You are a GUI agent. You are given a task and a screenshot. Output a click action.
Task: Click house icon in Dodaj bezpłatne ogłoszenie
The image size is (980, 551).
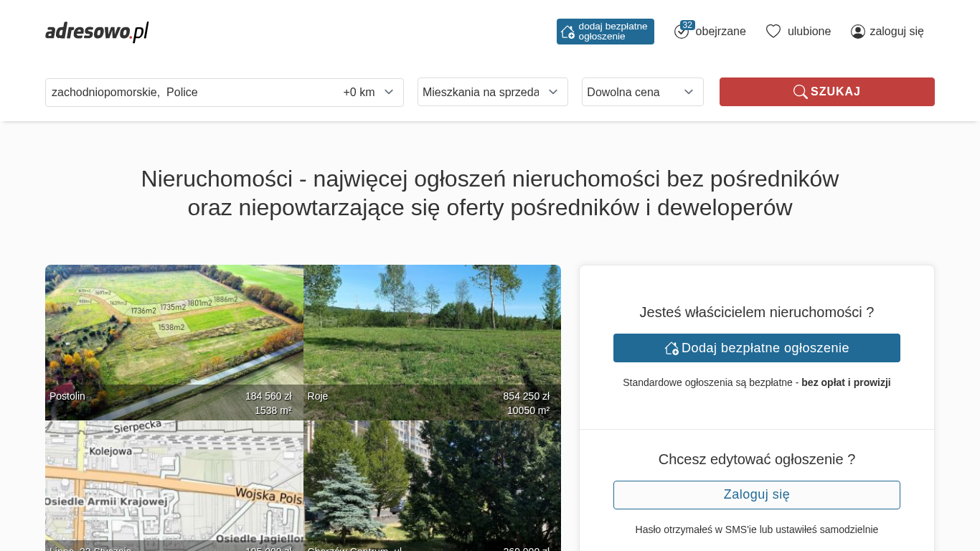(x=672, y=348)
